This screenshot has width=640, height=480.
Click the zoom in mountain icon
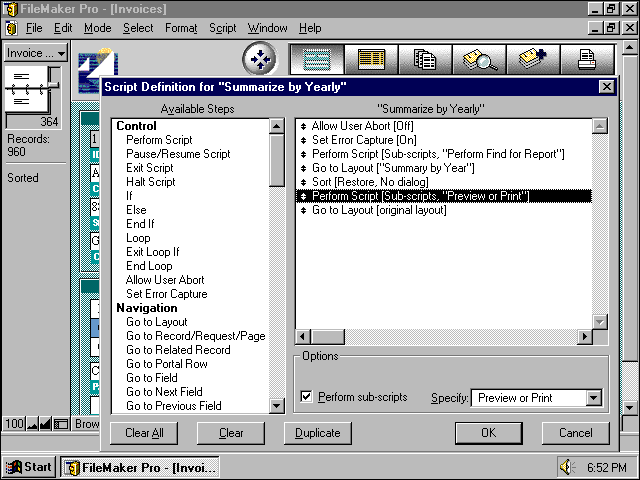(45, 424)
